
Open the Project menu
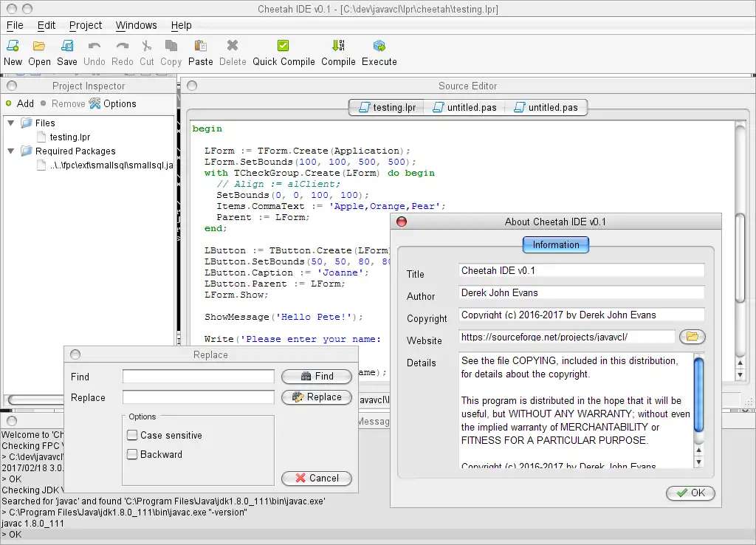(86, 25)
